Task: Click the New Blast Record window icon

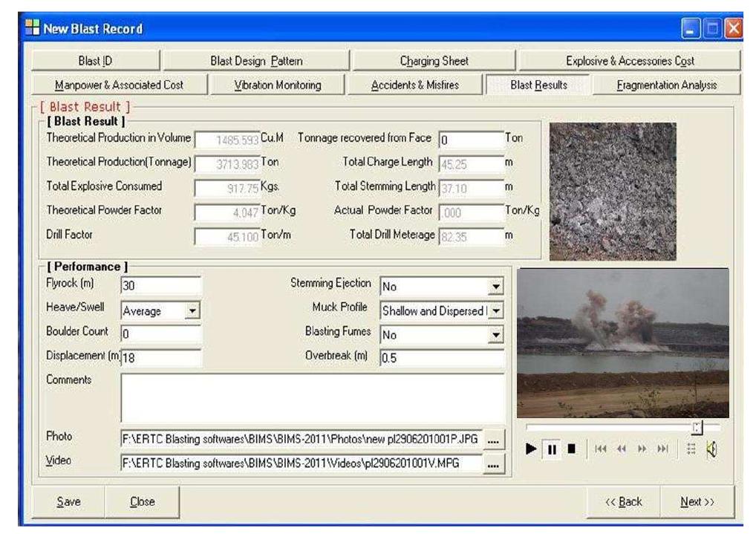Action: (32, 27)
